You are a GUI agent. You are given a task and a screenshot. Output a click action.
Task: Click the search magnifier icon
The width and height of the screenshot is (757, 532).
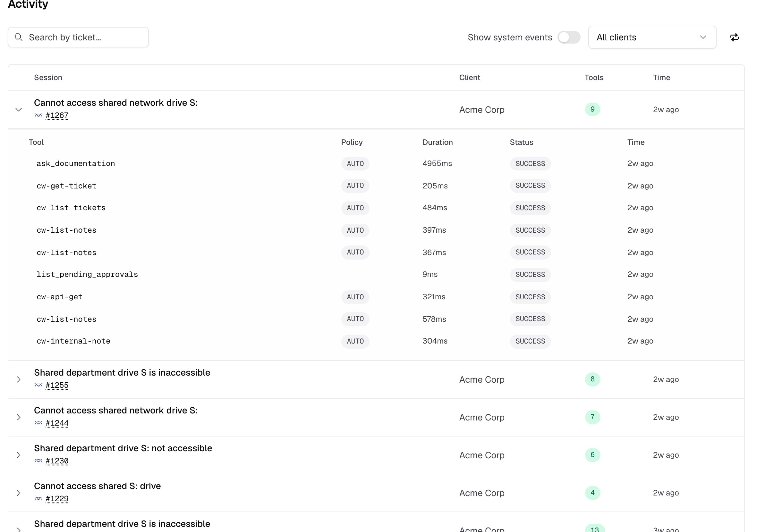(19, 37)
